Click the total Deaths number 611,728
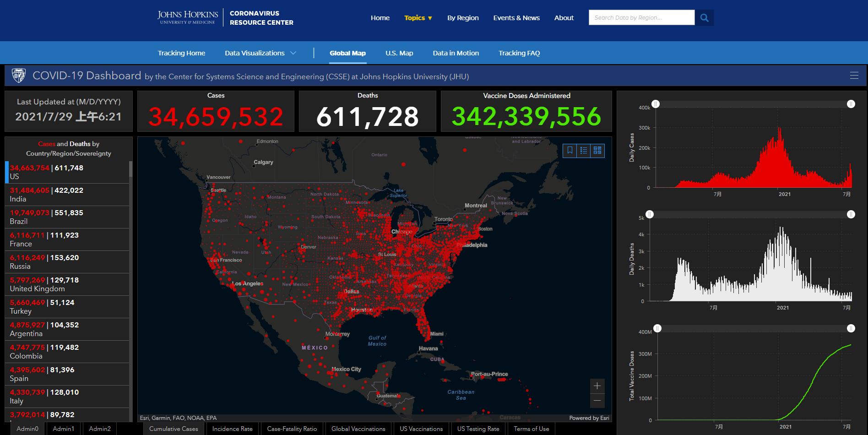The height and width of the screenshot is (435, 868). click(x=368, y=116)
